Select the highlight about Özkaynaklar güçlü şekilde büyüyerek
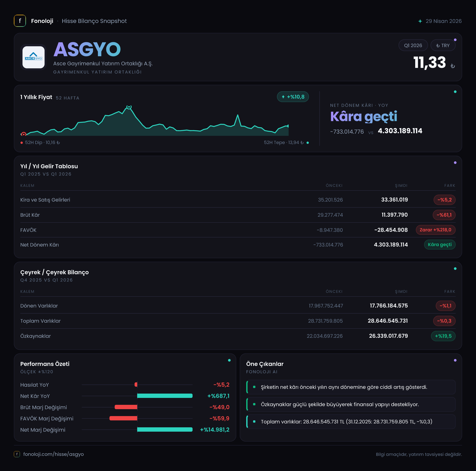 351,404
